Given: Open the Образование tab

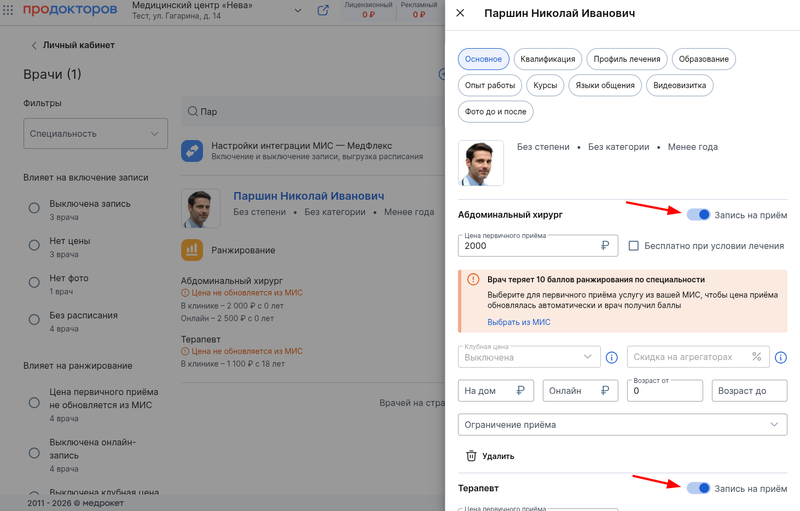Looking at the screenshot, I should tap(704, 59).
